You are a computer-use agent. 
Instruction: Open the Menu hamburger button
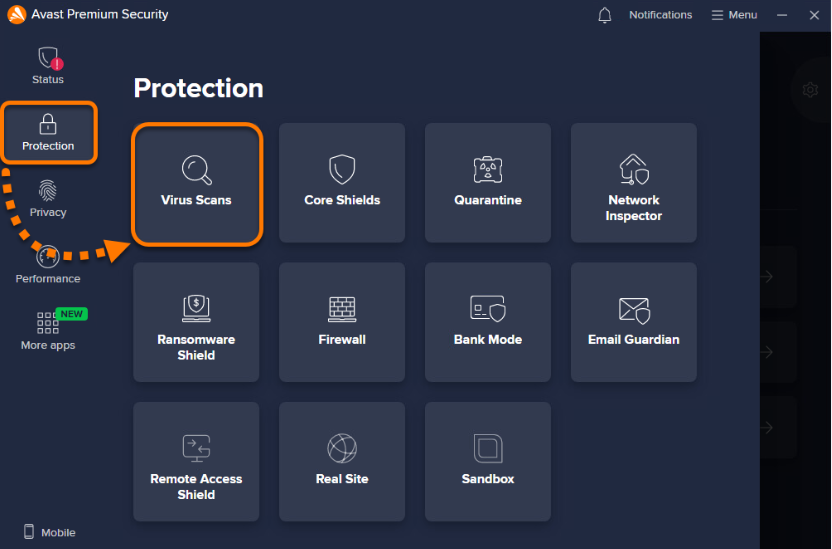pos(734,15)
